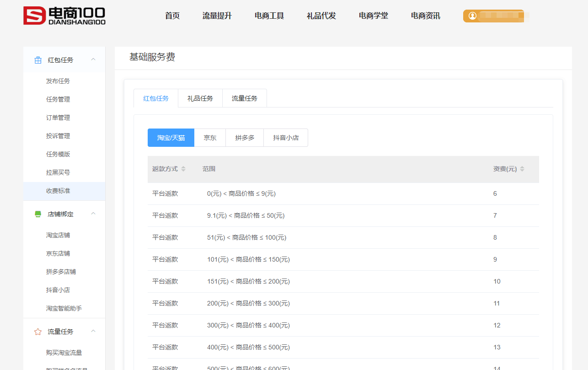The width and height of the screenshot is (588, 370).
Task: Open 电商工具 in the top navigation
Action: [x=269, y=16]
